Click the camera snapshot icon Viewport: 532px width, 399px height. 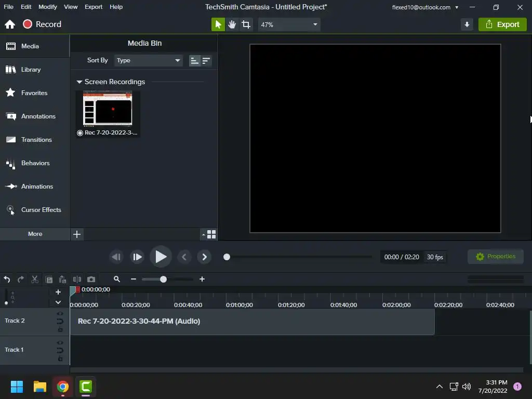[x=91, y=279]
